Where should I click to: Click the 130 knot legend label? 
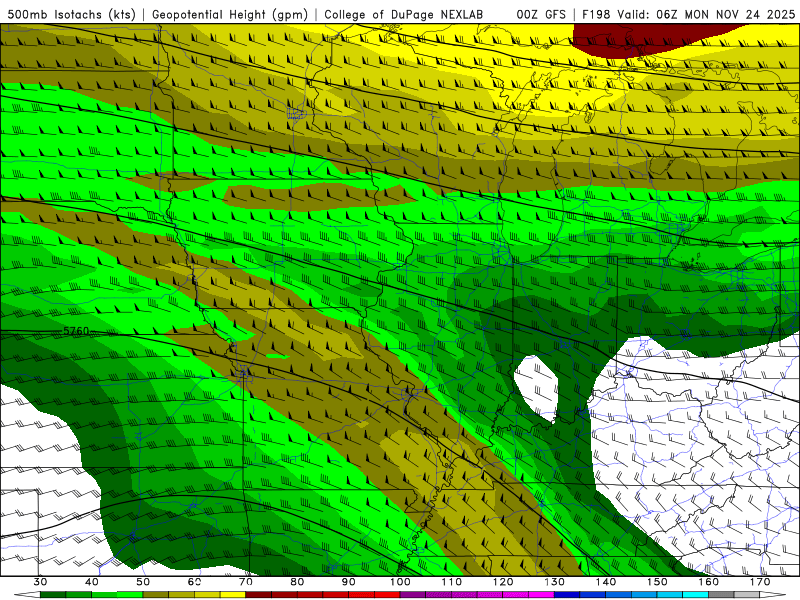(554, 582)
